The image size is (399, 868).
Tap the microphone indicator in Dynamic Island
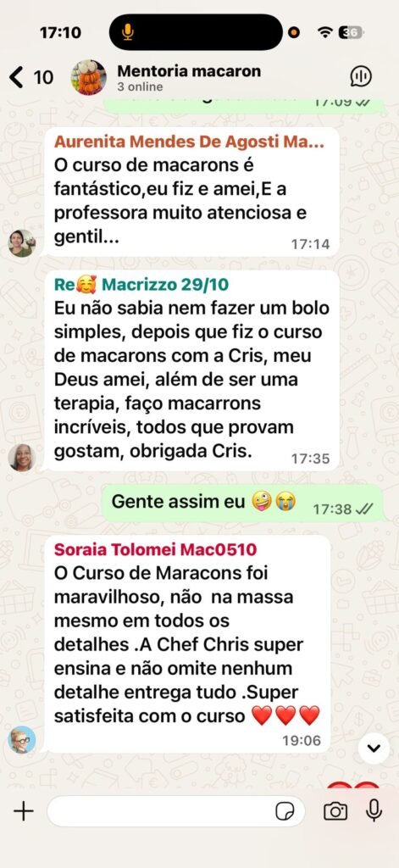[x=128, y=32]
